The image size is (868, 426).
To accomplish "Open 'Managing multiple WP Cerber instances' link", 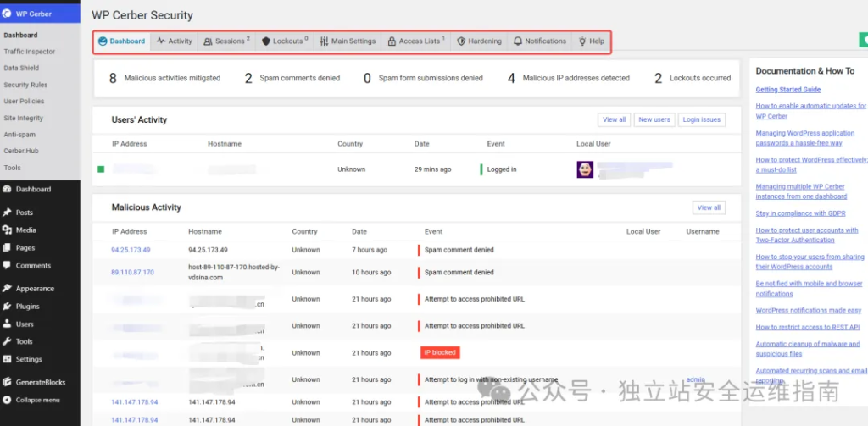I will 804,191.
